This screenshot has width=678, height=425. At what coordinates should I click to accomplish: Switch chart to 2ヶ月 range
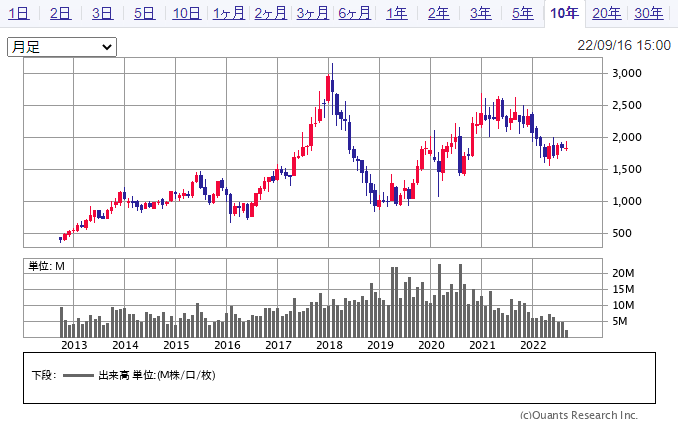[271, 13]
